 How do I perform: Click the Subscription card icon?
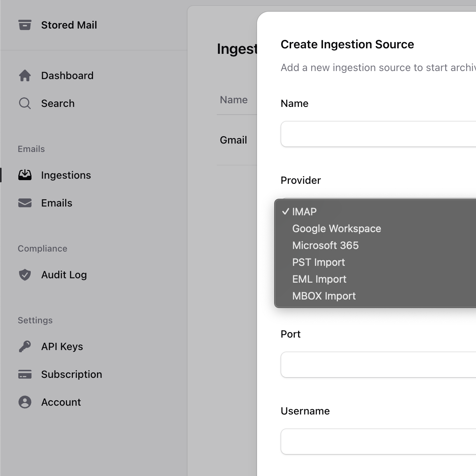coord(25,374)
